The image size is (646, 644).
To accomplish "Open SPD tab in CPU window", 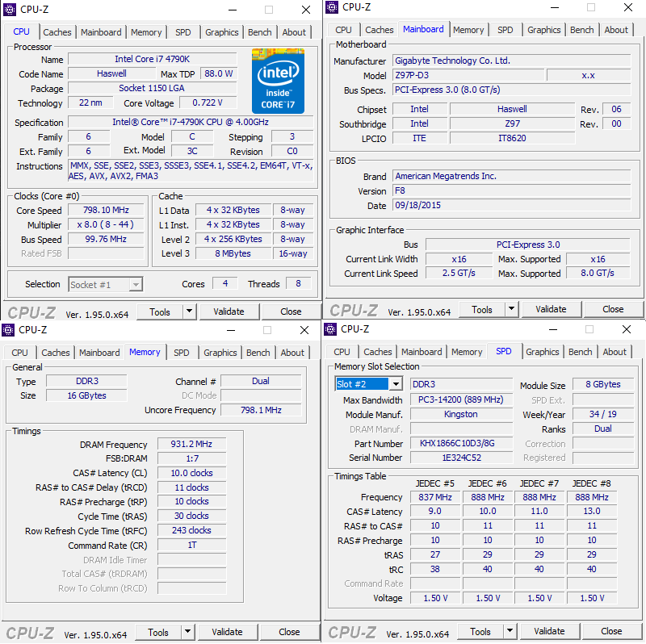I will 183,32.
